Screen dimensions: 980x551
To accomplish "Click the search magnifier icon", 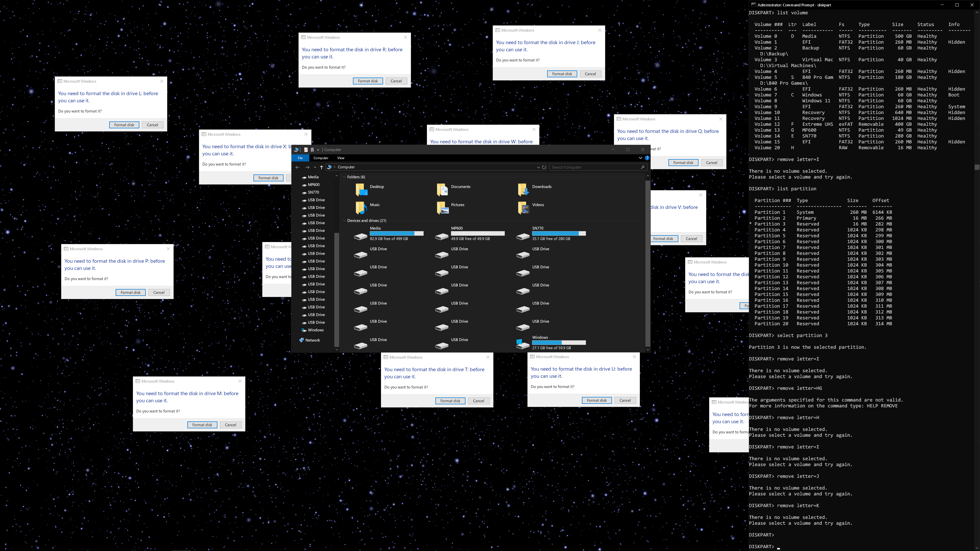I will tap(643, 167).
